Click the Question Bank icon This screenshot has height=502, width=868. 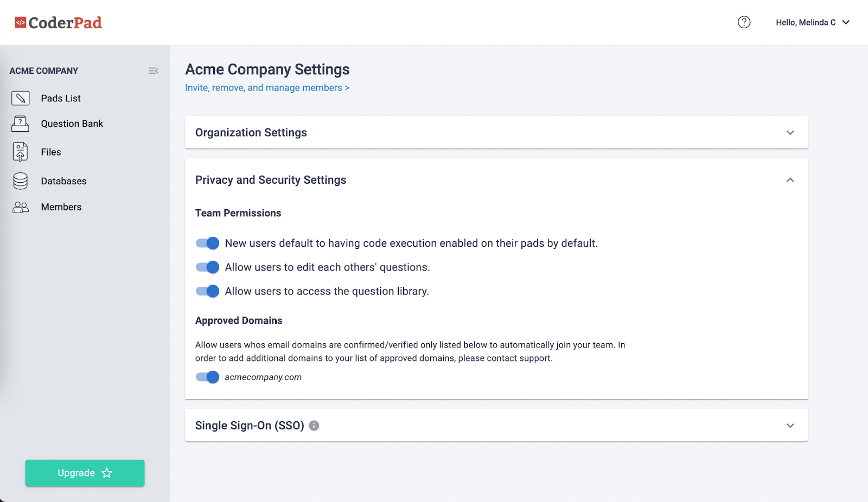pos(21,124)
